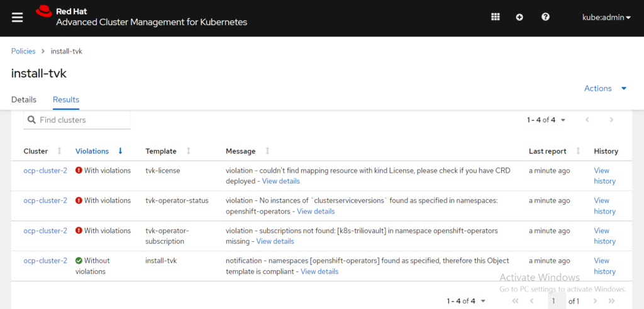View details of tvk-license violation

click(281, 181)
